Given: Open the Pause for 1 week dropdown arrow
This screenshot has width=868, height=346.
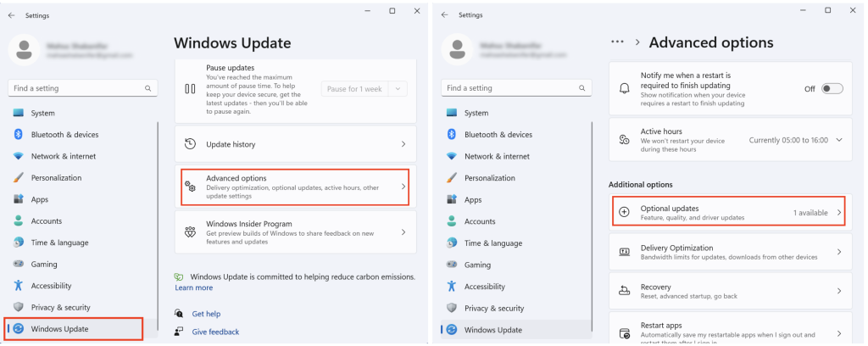Looking at the screenshot, I should 398,88.
